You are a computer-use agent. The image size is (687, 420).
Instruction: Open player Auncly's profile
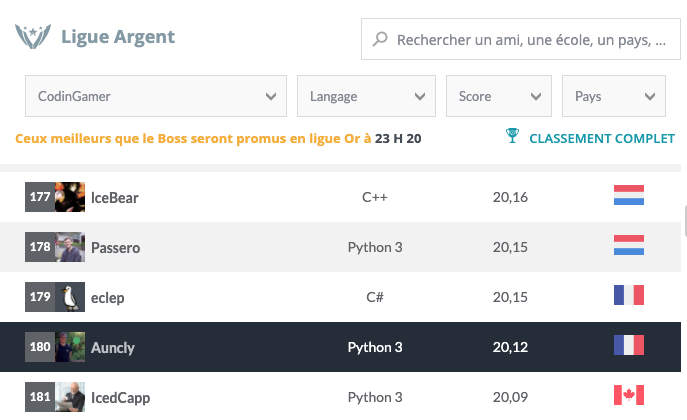point(113,348)
